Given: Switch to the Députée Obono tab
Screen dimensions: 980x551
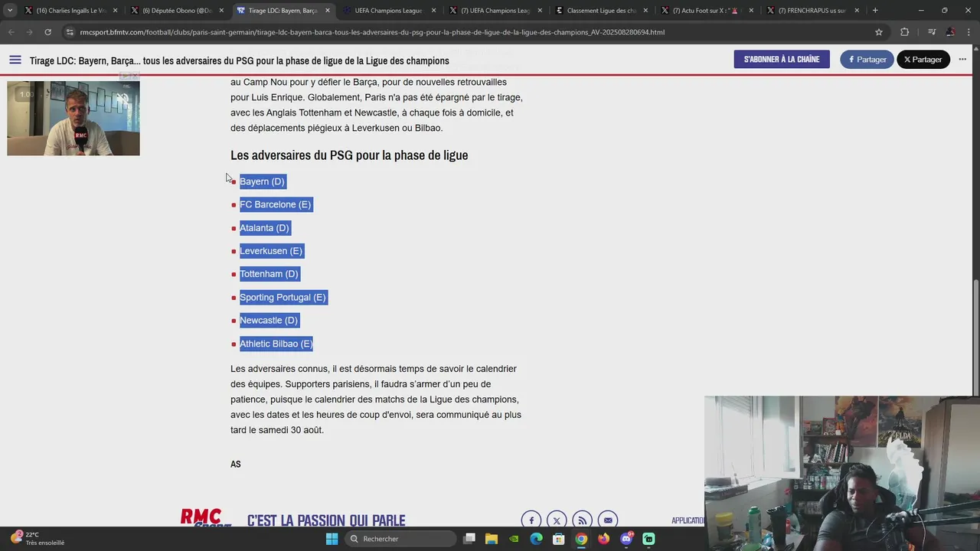Looking at the screenshot, I should (x=175, y=11).
